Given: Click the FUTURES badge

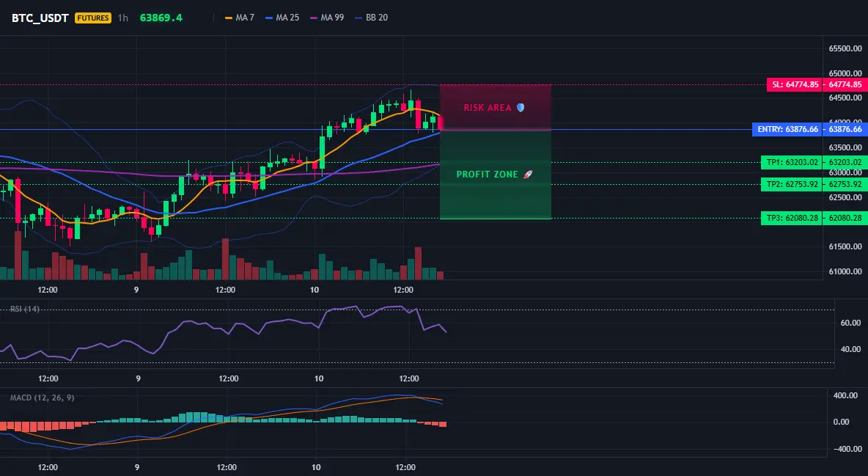Looking at the screenshot, I should pos(93,18).
